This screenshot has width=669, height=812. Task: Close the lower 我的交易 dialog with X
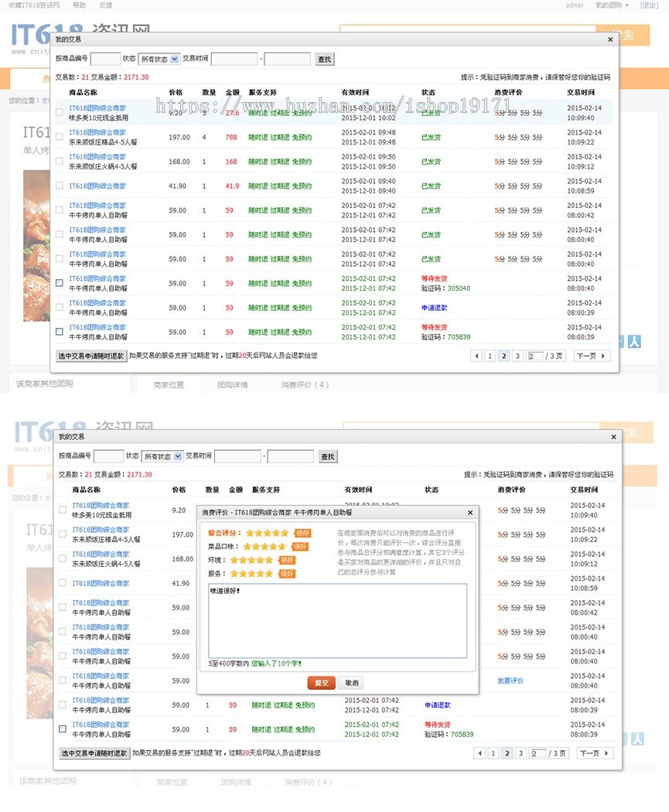(x=613, y=437)
